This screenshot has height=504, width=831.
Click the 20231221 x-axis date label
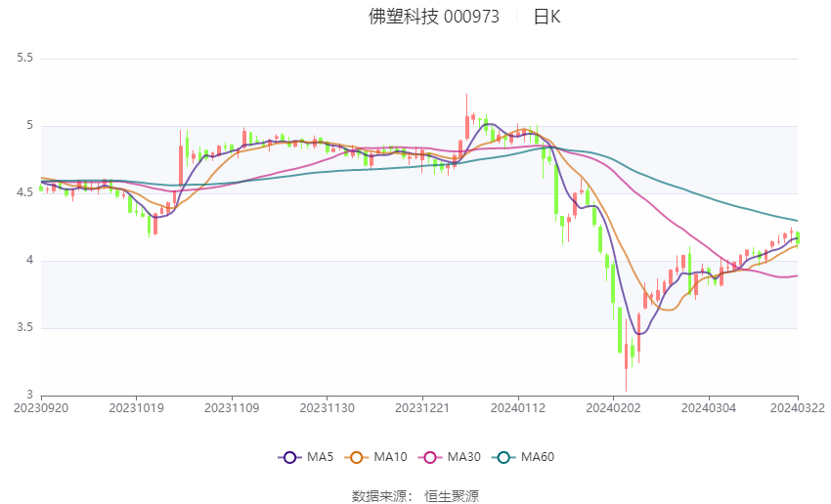422,406
